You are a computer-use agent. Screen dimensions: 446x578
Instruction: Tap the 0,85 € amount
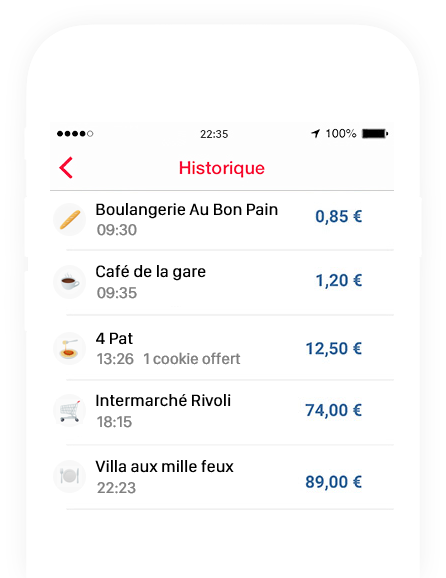[x=338, y=216]
